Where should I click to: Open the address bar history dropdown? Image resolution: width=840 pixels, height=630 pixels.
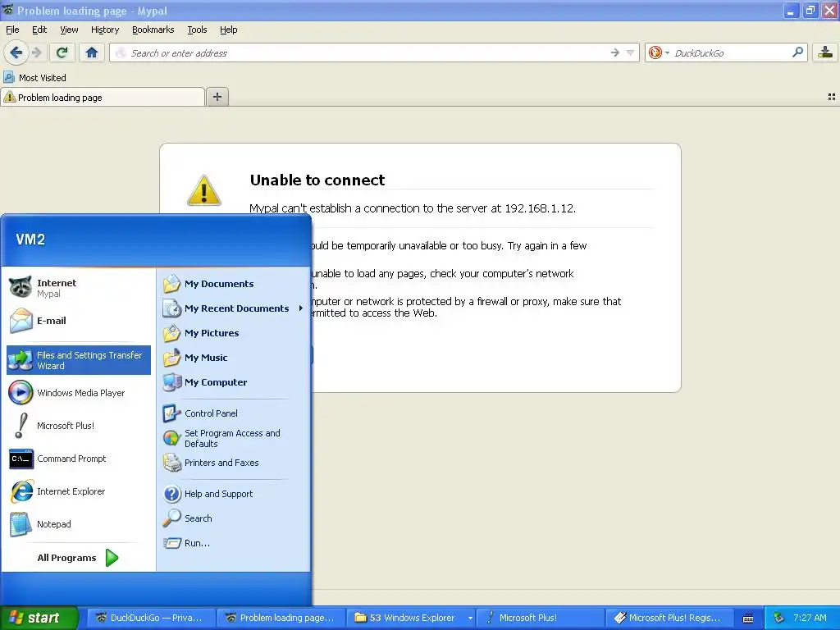point(630,52)
